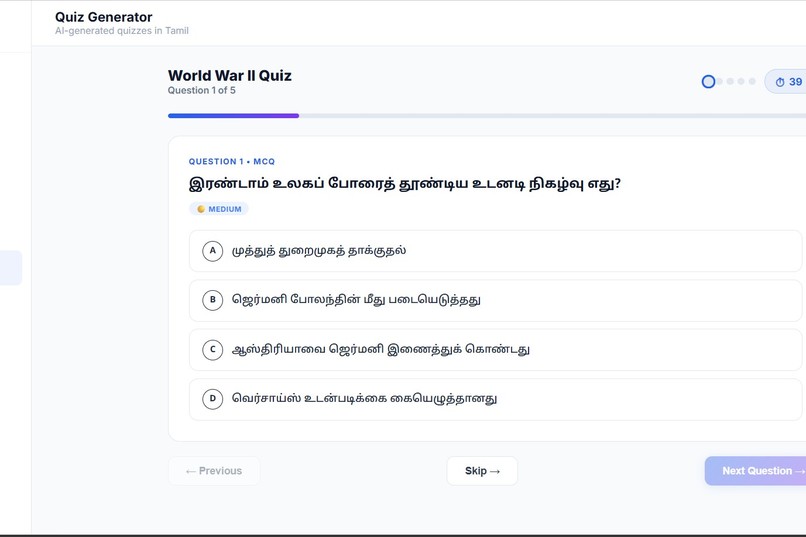Go to the Next Question
The image size is (806, 537).
756,471
